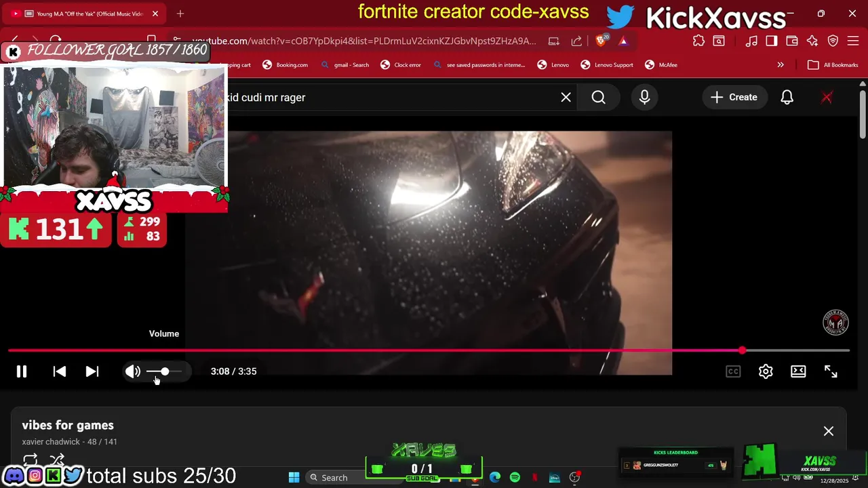Clear the YouTube search box text

[x=566, y=98]
